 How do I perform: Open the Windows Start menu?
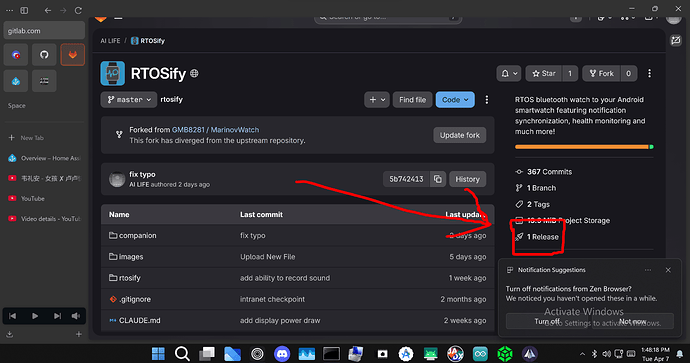(158, 353)
